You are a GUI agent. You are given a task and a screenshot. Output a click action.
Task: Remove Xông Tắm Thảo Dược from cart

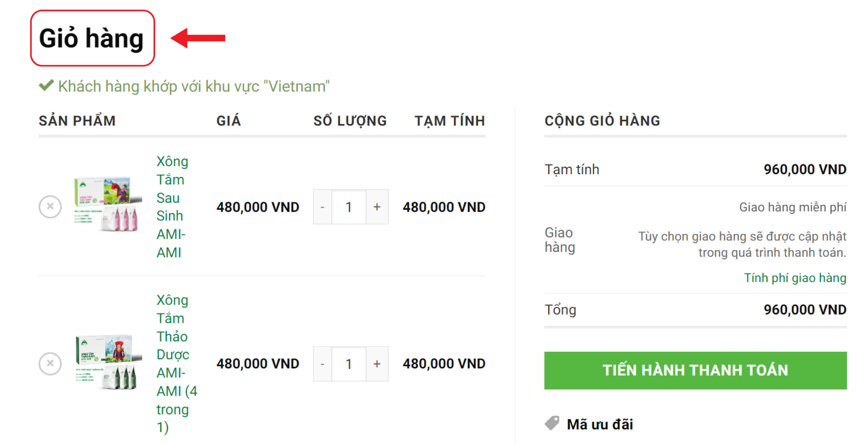pos(50,364)
